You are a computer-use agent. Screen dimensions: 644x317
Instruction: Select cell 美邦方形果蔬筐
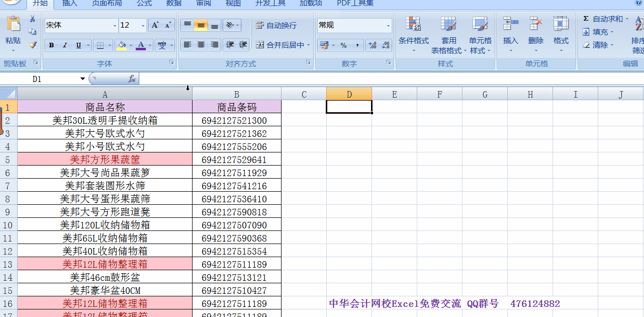click(105, 160)
